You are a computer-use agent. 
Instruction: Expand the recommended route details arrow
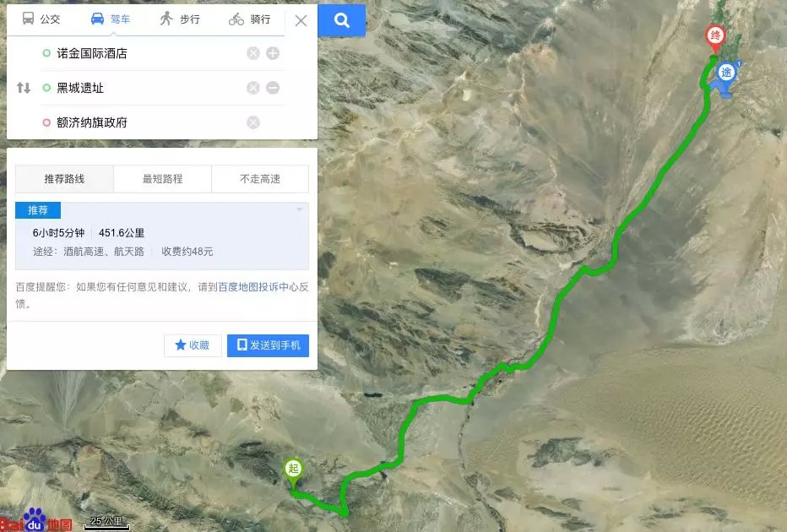pyautogui.click(x=300, y=209)
